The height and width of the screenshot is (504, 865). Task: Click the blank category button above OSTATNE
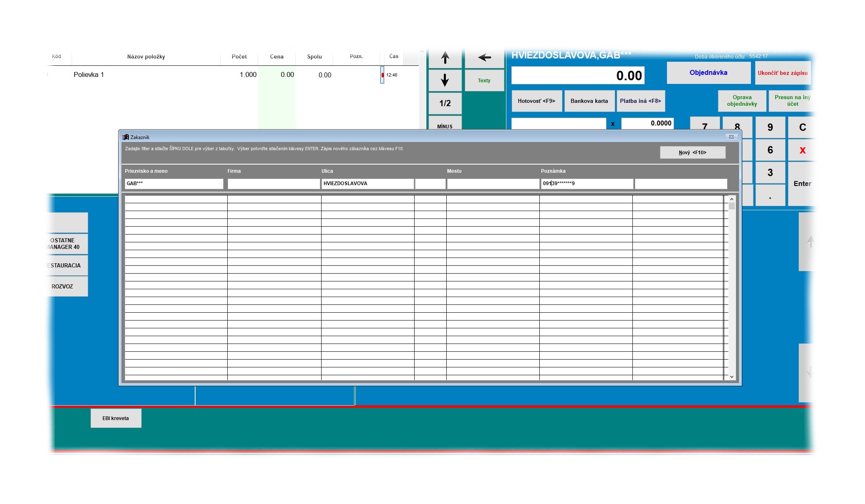(67, 223)
